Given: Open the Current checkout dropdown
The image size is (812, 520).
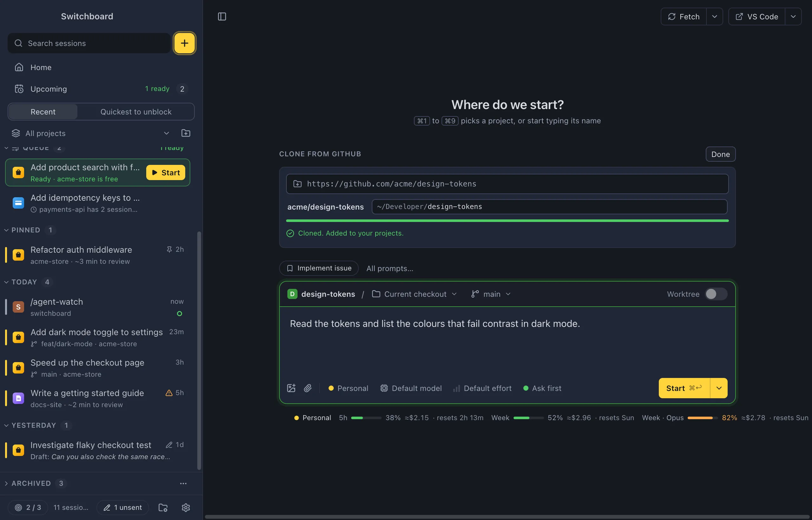Looking at the screenshot, I should click(x=415, y=294).
